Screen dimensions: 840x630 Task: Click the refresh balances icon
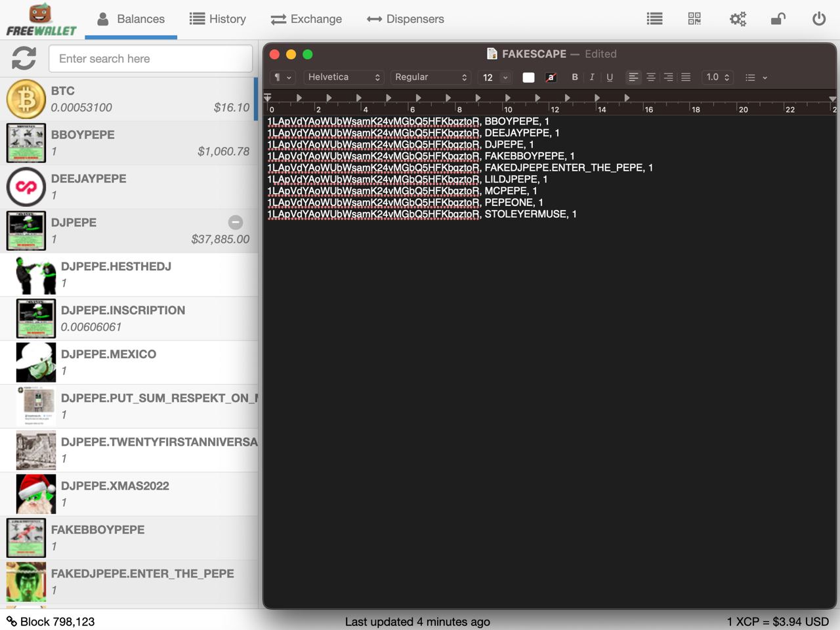pyautogui.click(x=24, y=58)
